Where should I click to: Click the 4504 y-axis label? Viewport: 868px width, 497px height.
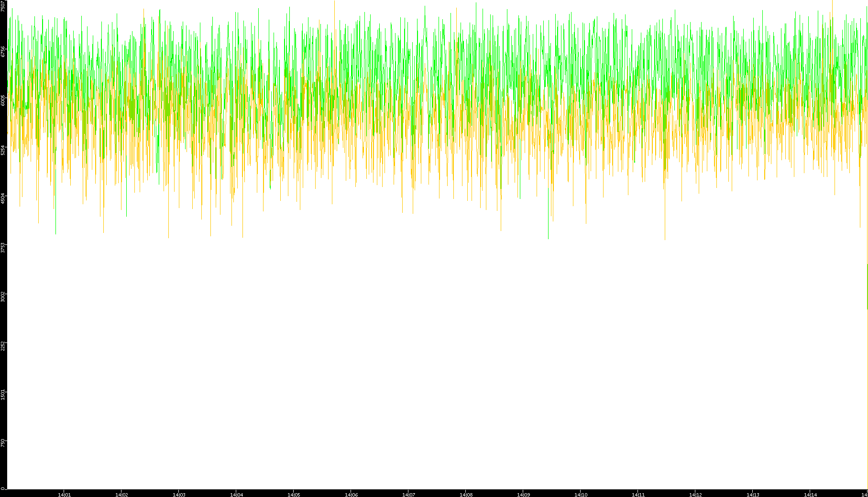tap(3, 198)
